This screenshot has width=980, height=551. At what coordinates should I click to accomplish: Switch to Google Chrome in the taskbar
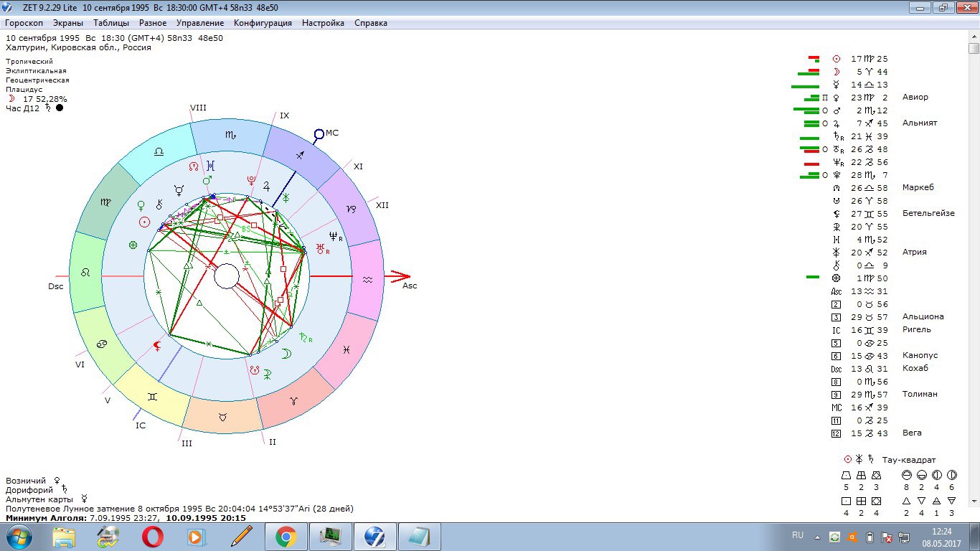286,537
